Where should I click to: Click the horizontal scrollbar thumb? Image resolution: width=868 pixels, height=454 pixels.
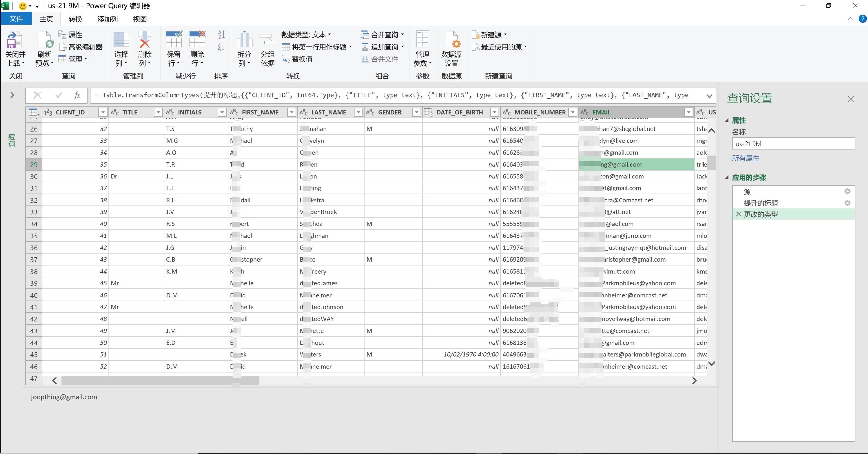click(x=160, y=380)
